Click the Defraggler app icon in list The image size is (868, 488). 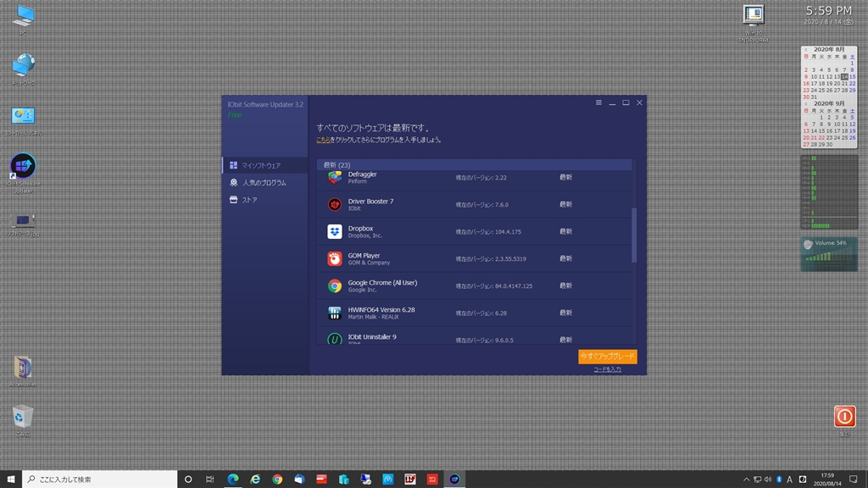pyautogui.click(x=334, y=177)
